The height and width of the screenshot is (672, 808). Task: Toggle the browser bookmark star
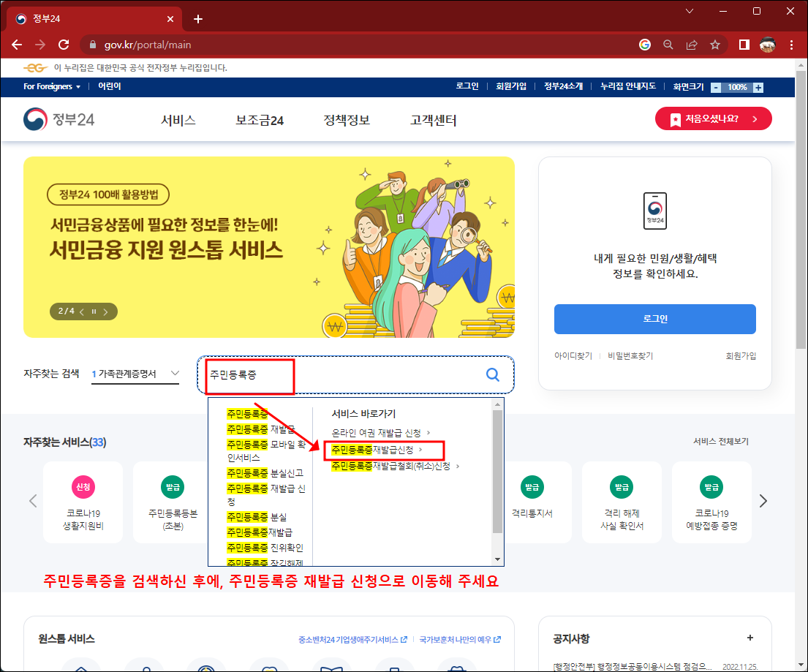[x=715, y=45]
